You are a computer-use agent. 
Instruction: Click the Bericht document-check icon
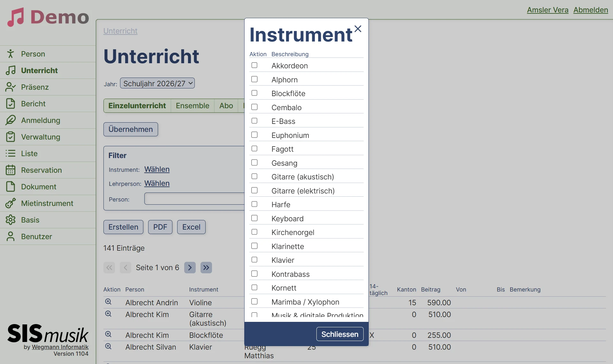pos(11,103)
